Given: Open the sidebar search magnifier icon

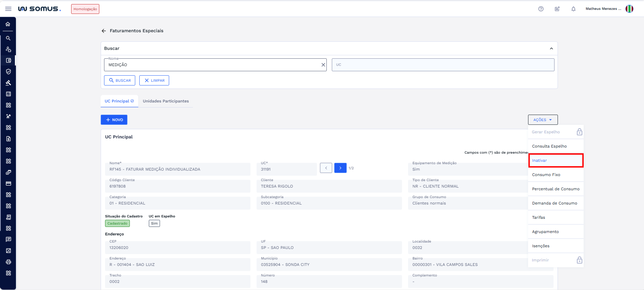Looking at the screenshot, I should [x=8, y=38].
